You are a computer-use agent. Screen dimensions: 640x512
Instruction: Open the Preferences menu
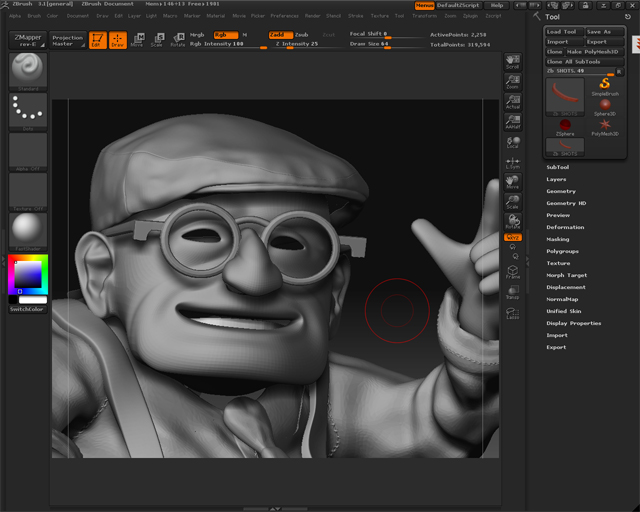(284, 16)
